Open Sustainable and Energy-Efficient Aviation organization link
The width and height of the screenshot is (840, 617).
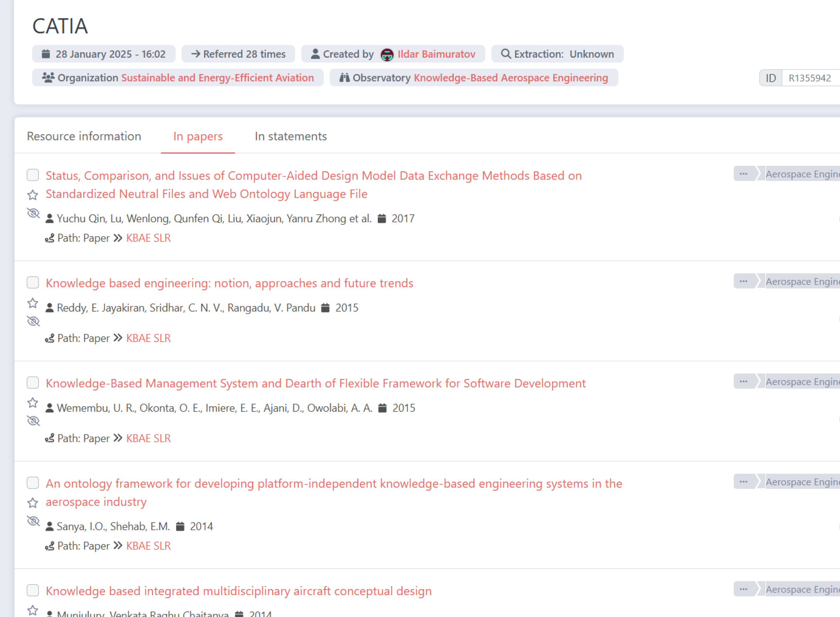point(217,78)
